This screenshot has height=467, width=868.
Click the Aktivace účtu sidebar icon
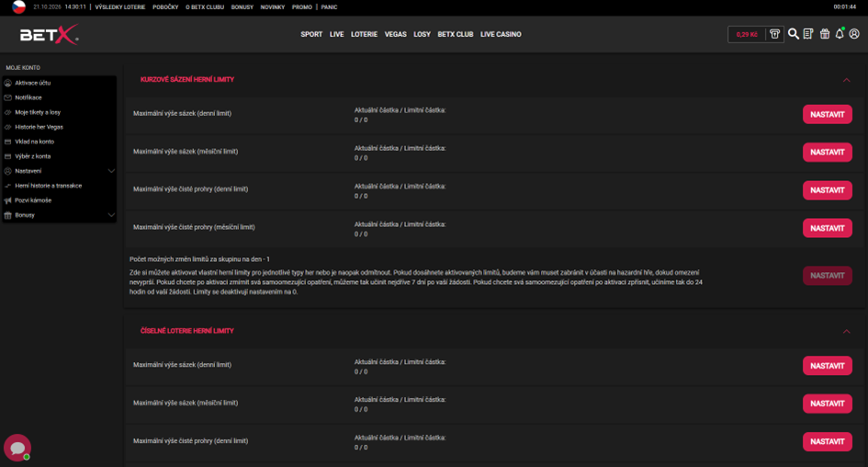pyautogui.click(x=7, y=83)
